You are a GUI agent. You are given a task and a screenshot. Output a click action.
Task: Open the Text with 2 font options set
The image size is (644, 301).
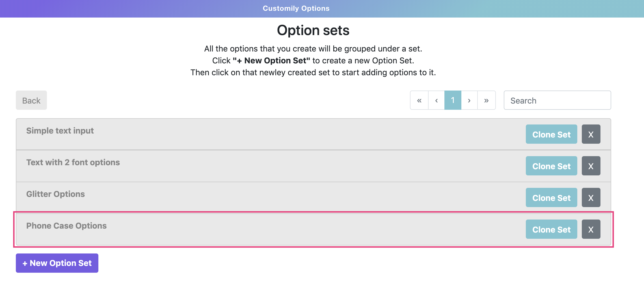[73, 162]
